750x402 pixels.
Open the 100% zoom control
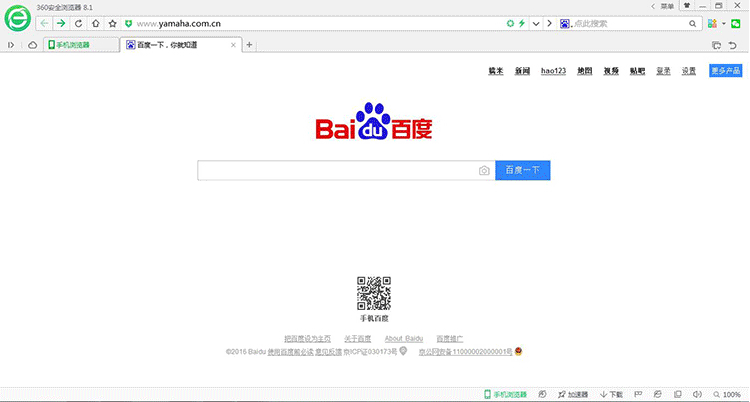[x=726, y=394]
